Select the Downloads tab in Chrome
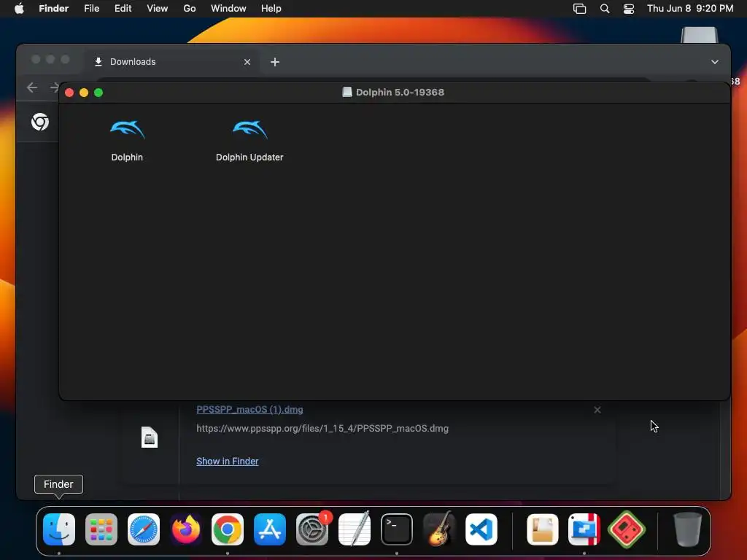Screen dimensions: 747x560 [x=172, y=62]
